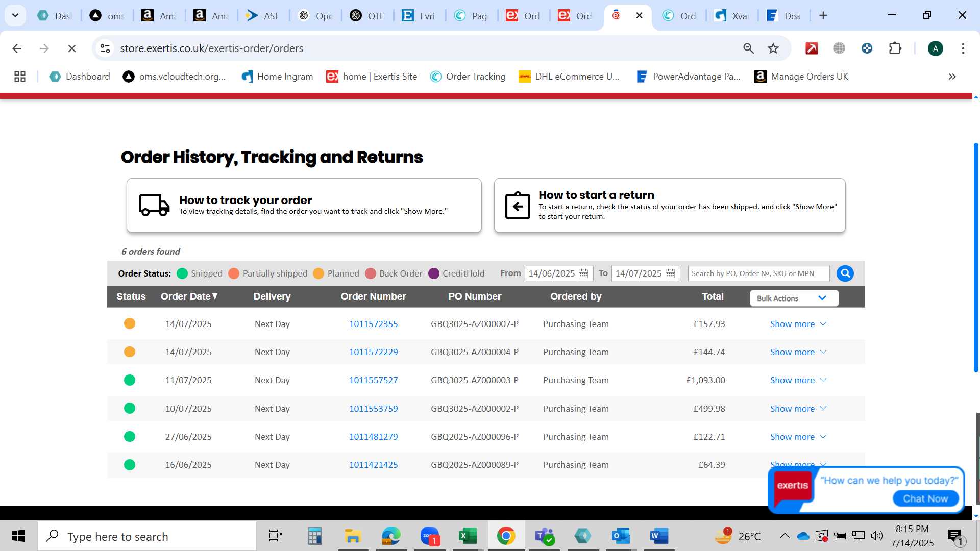This screenshot has height=551, width=980.
Task: Open the tab search dropdown arrow
Action: [x=15, y=15]
